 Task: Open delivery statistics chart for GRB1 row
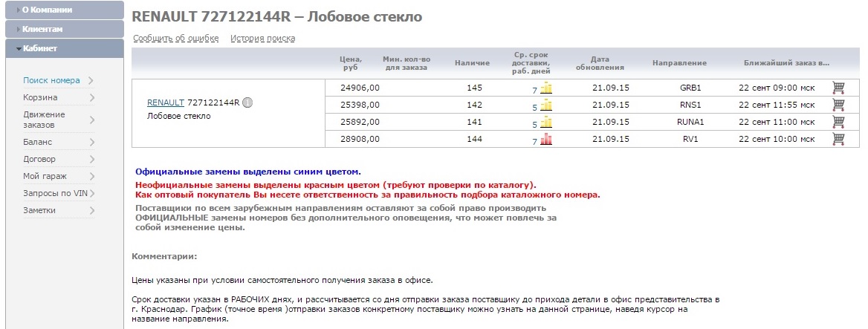pos(546,88)
